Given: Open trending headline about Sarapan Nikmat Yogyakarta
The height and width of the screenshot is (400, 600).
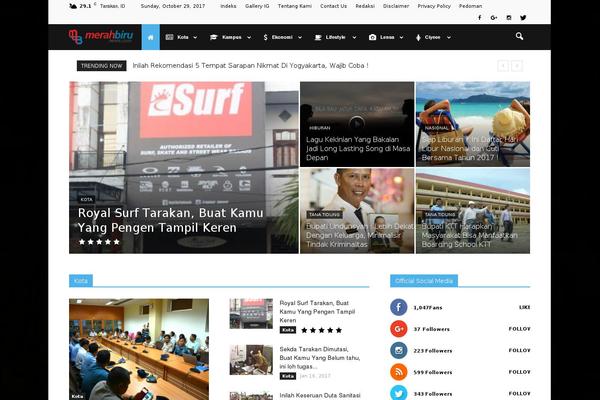Looking at the screenshot, I should (250, 65).
